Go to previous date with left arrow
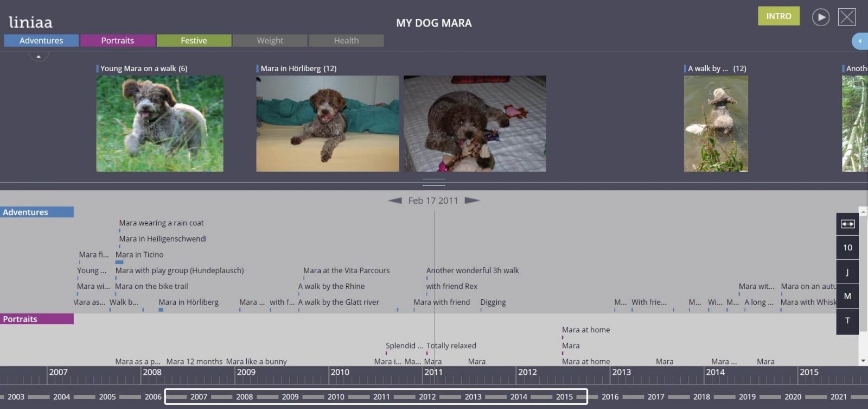Screen dimensions: 868x409 [395, 200]
